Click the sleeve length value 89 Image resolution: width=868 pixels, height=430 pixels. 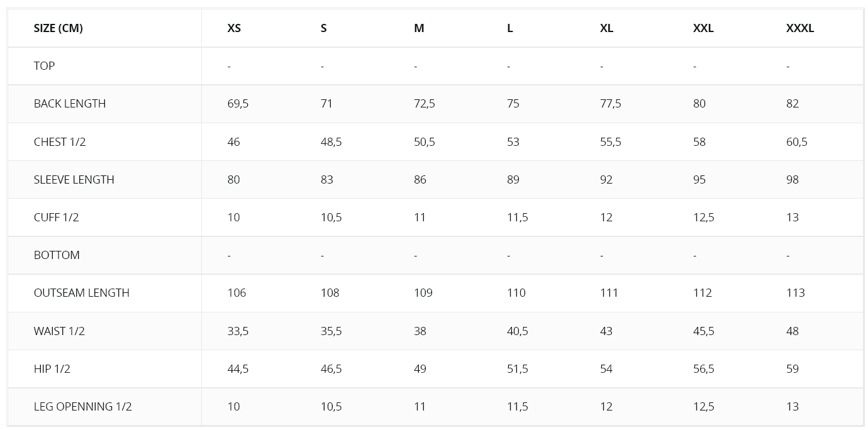[x=513, y=180]
